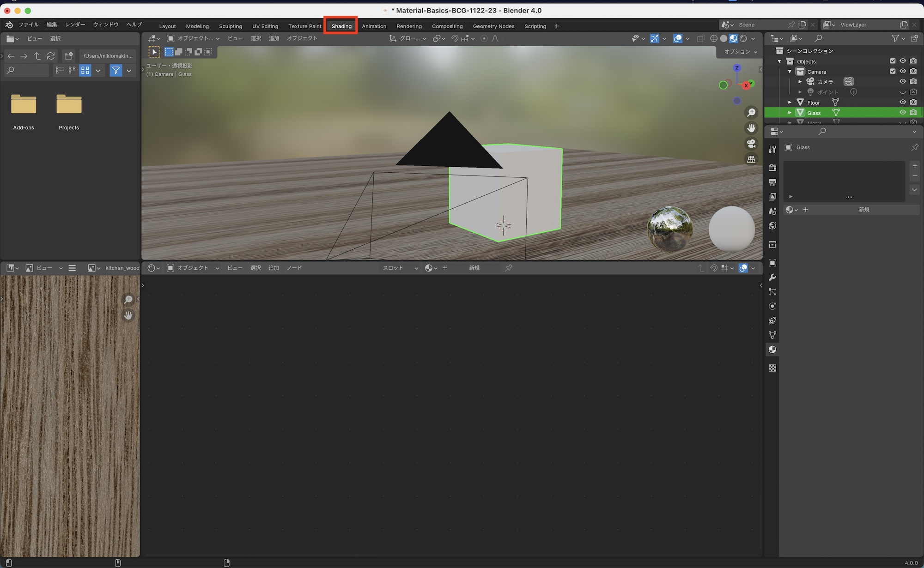Uncheck the Objects collection exclude checkbox
The image size is (924, 568).
pyautogui.click(x=893, y=61)
